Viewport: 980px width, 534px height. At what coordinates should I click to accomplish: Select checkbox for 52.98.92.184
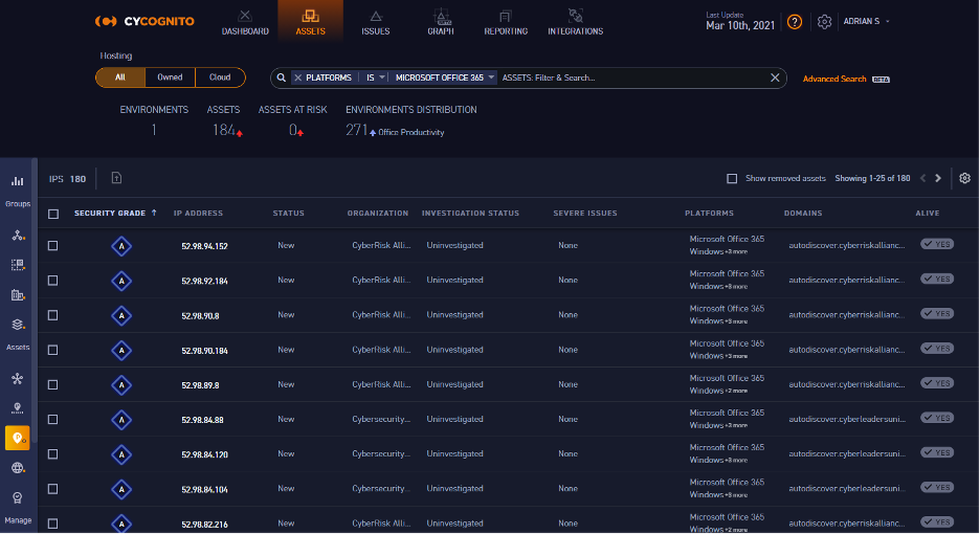53,280
